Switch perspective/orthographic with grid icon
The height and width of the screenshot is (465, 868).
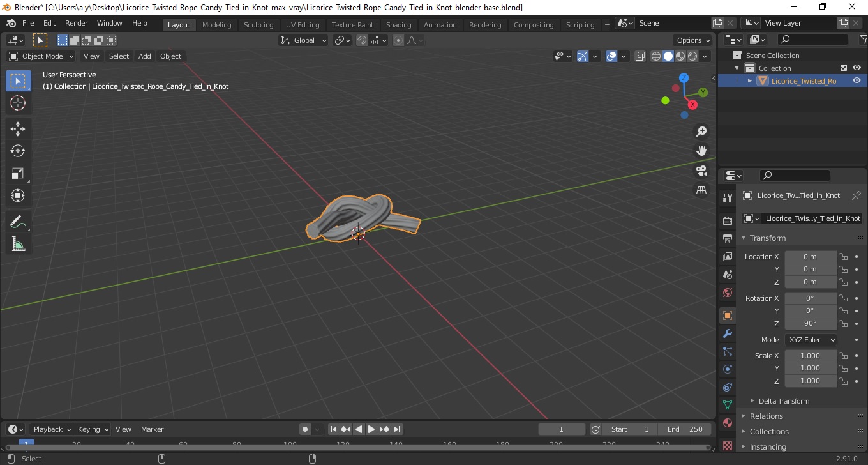[701, 190]
